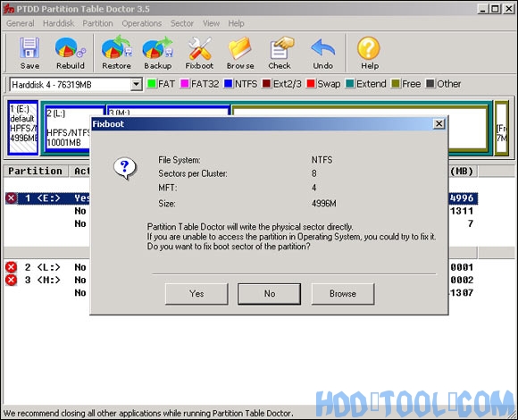Click the '4996' size value in selected row
Image resolution: width=518 pixels, height=420 pixels.
[462, 198]
